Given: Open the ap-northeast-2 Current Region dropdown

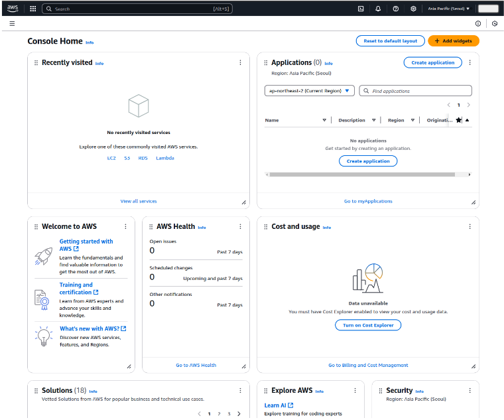Looking at the screenshot, I should tap(309, 91).
